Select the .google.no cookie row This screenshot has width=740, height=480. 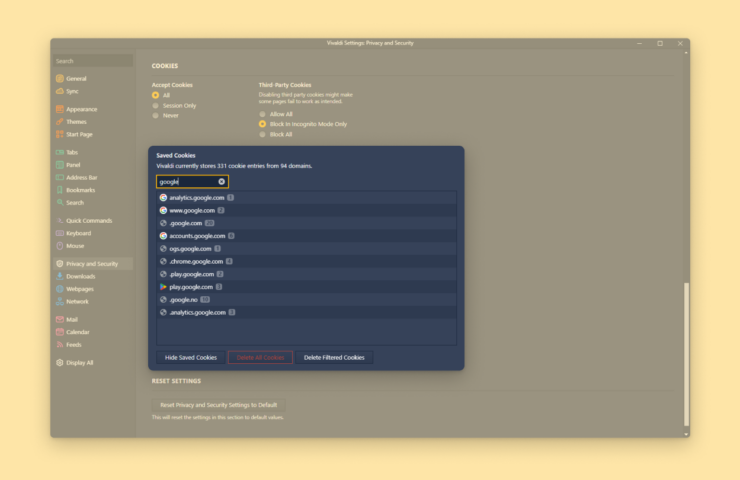(306, 300)
